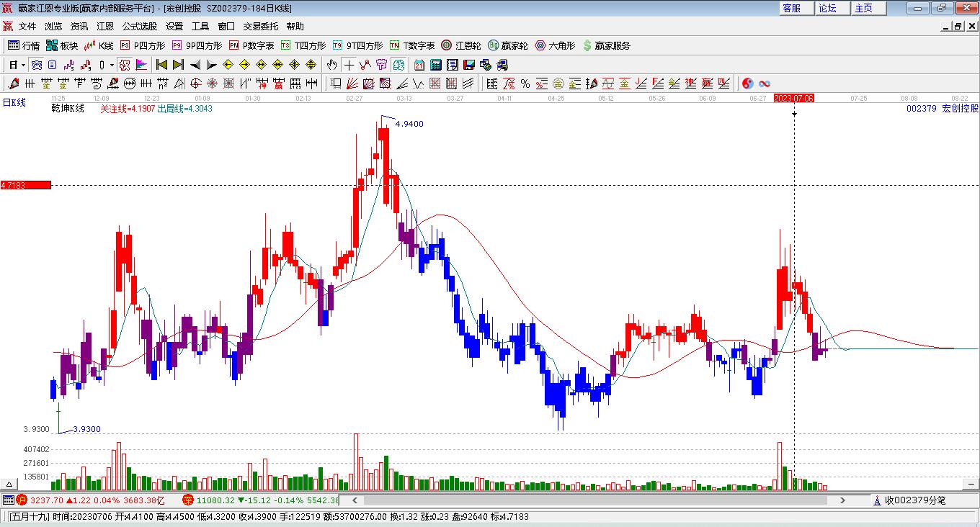Open the 公式选股 menu
Image resolution: width=980 pixels, height=527 pixels.
[140, 27]
